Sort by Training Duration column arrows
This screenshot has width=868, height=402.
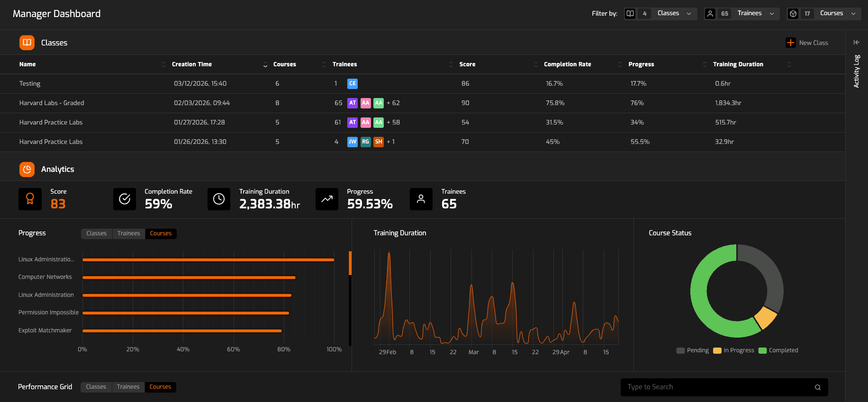[x=789, y=64]
